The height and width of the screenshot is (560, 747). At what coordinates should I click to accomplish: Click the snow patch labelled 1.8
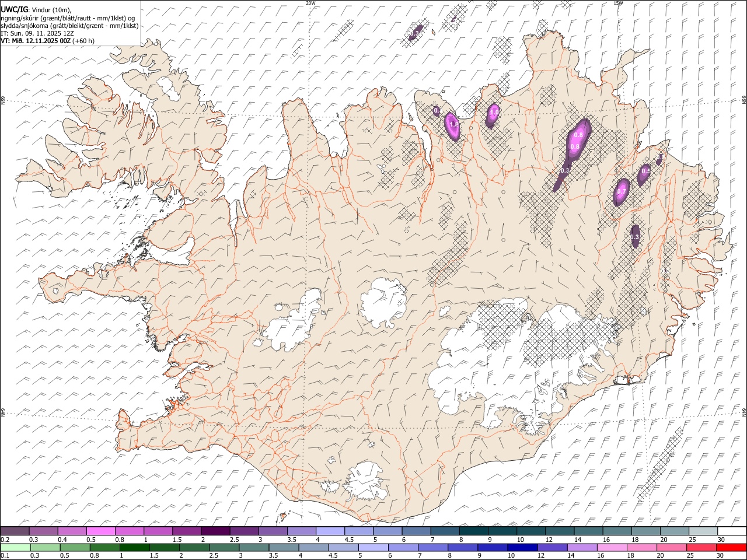point(452,126)
